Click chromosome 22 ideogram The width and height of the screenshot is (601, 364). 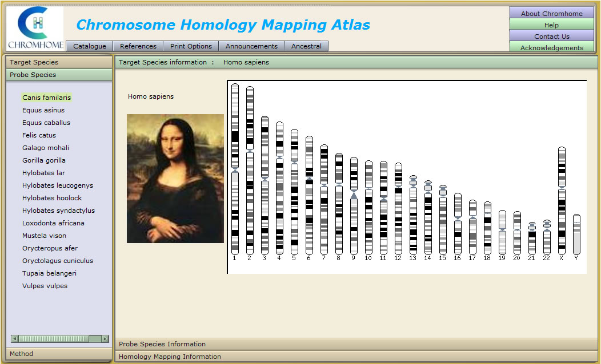tap(547, 237)
